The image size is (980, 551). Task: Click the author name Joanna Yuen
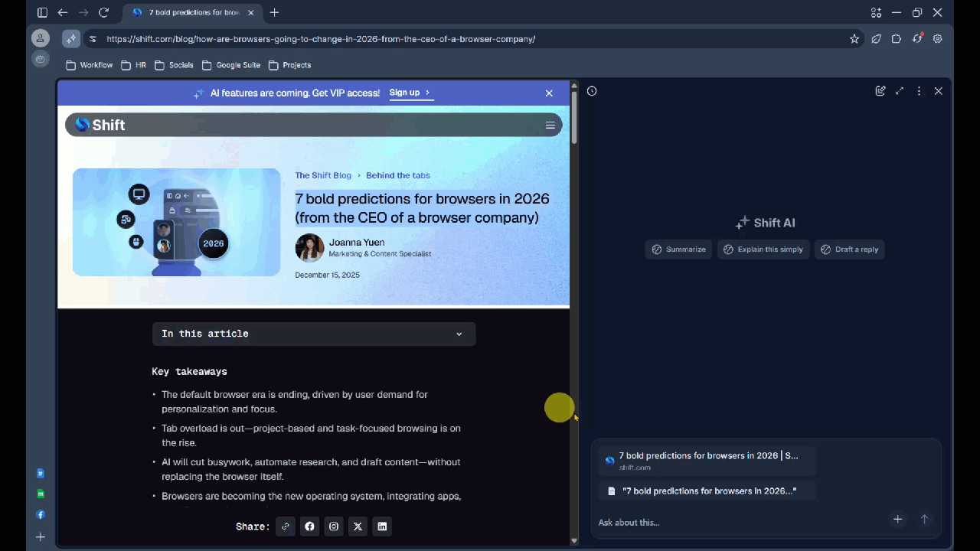357,243
